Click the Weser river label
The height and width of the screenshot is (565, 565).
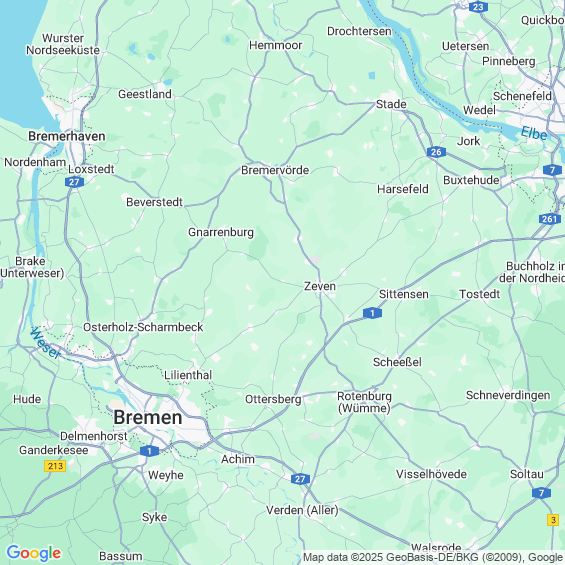(46, 343)
